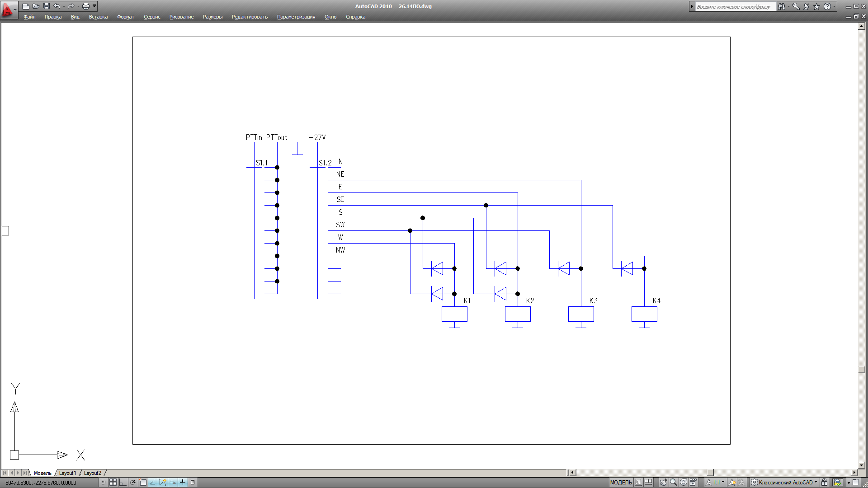
Task: Open Subscription Center key icon
Action: 796,6
